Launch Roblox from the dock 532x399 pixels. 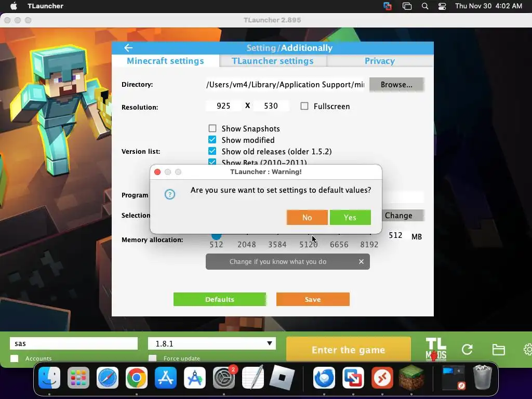coord(282,378)
